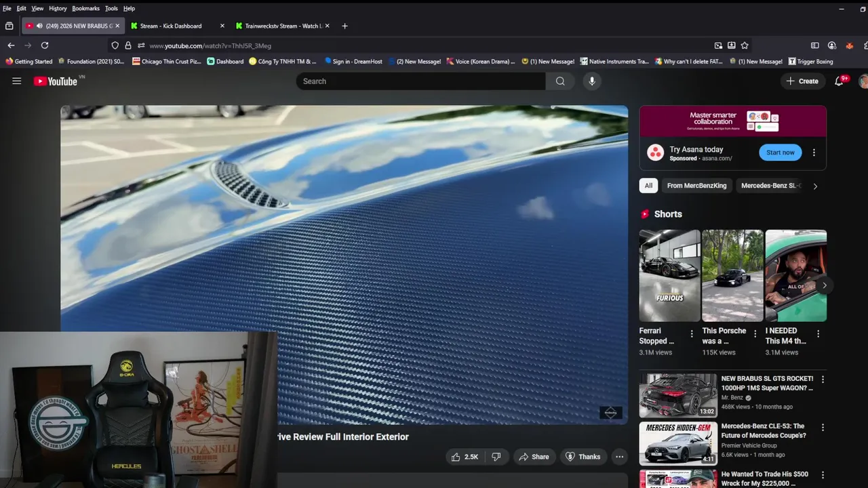Open the Edit menu
This screenshot has height=488, width=868.
pyautogui.click(x=22, y=8)
